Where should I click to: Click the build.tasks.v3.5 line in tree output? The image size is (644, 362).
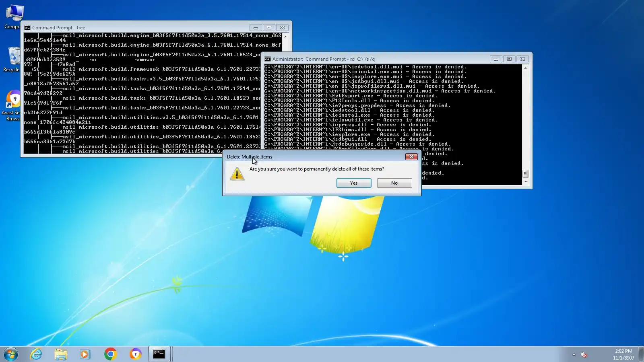pos(161,79)
